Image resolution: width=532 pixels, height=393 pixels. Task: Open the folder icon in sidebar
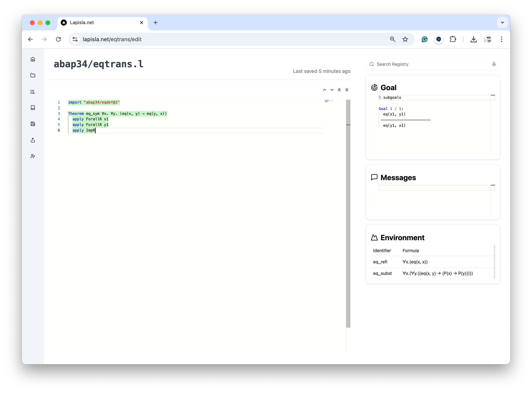point(33,75)
